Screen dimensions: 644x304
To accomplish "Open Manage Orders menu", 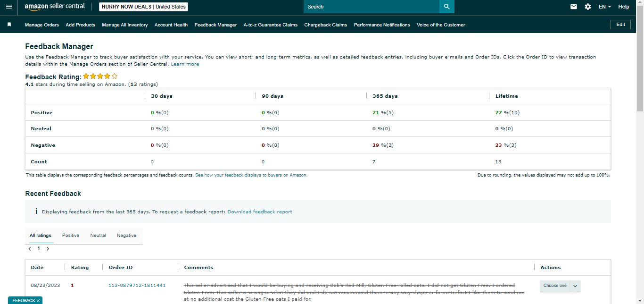I will tap(42, 25).
